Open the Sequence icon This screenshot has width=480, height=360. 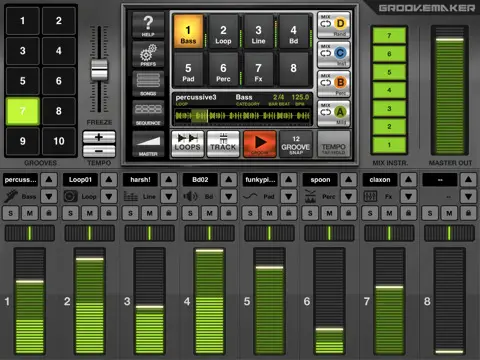click(148, 113)
